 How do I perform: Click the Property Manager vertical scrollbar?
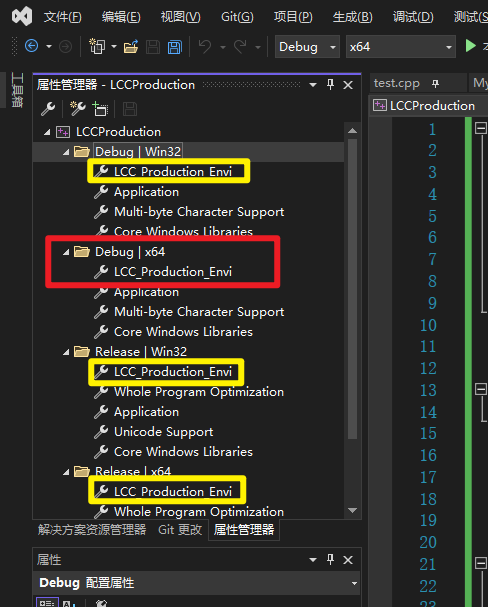(x=352, y=288)
